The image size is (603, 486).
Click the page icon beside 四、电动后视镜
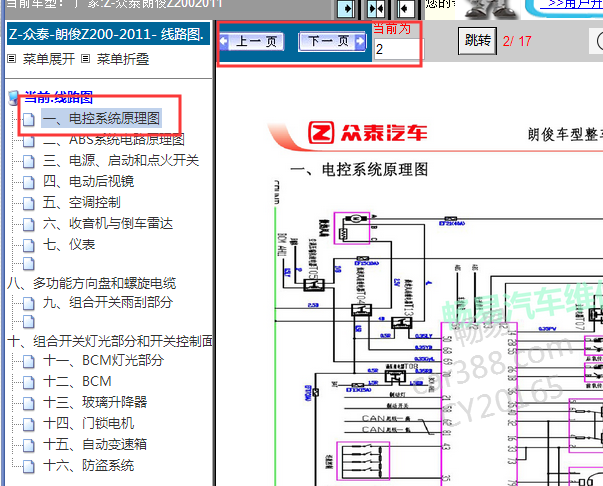pos(28,182)
